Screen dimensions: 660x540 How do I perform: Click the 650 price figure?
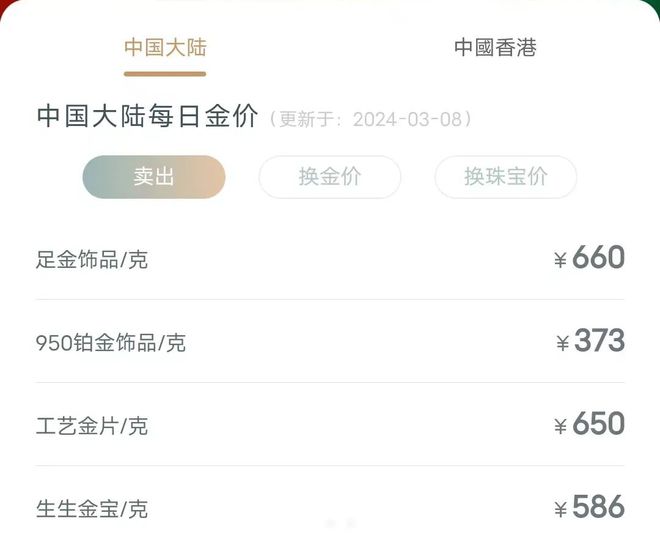pos(598,423)
